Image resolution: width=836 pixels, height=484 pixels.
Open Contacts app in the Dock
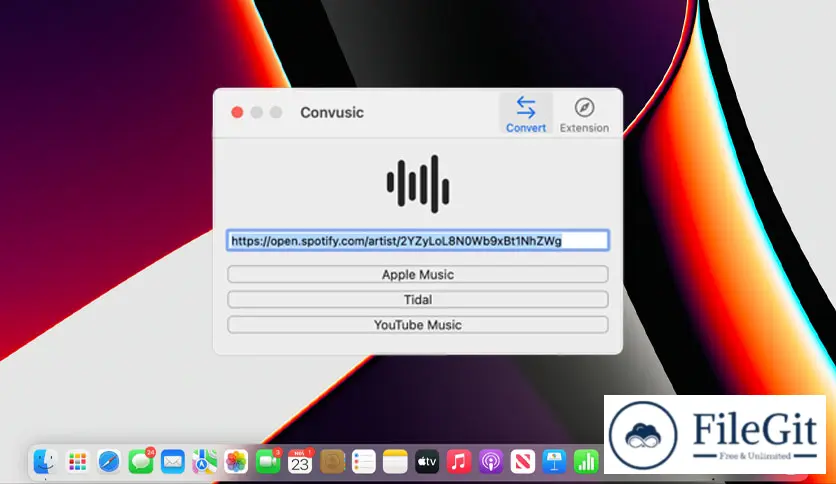[x=332, y=462]
